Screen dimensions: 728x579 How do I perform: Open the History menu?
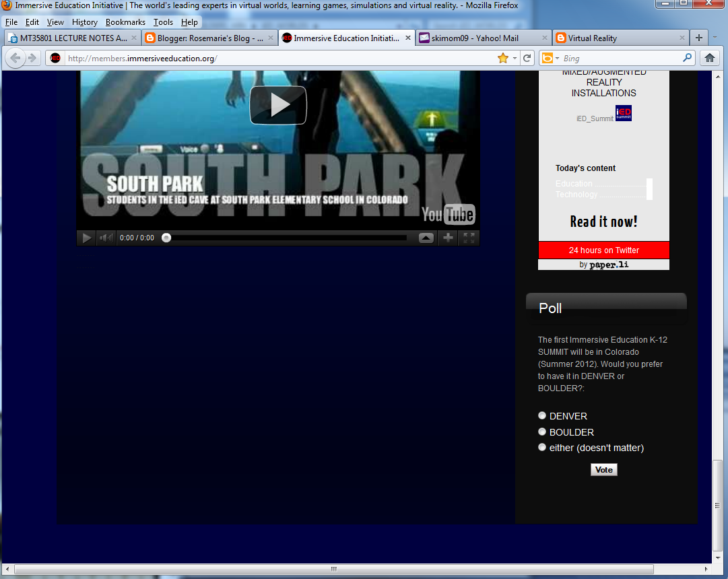84,22
